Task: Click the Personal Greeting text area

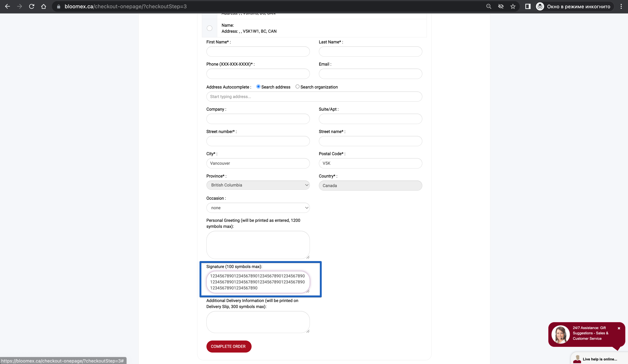Action: 258,245
